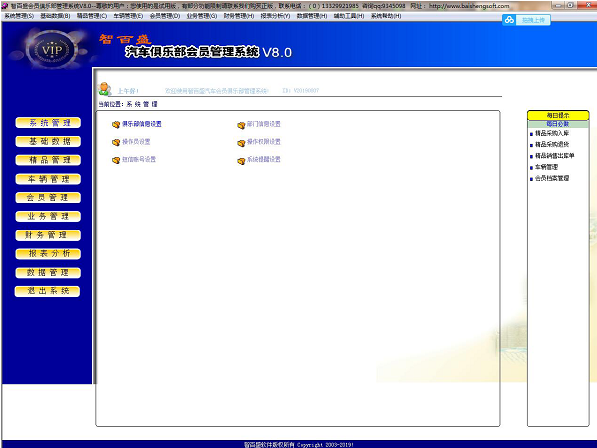Open the 基础数据(B) menu
Image resolution: width=597 pixels, height=448 pixels.
56,16
